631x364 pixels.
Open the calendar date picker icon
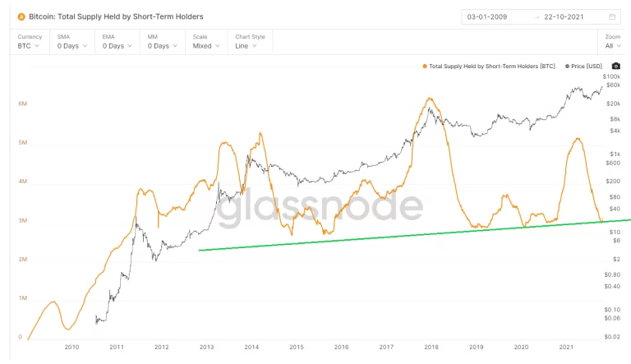612,16
